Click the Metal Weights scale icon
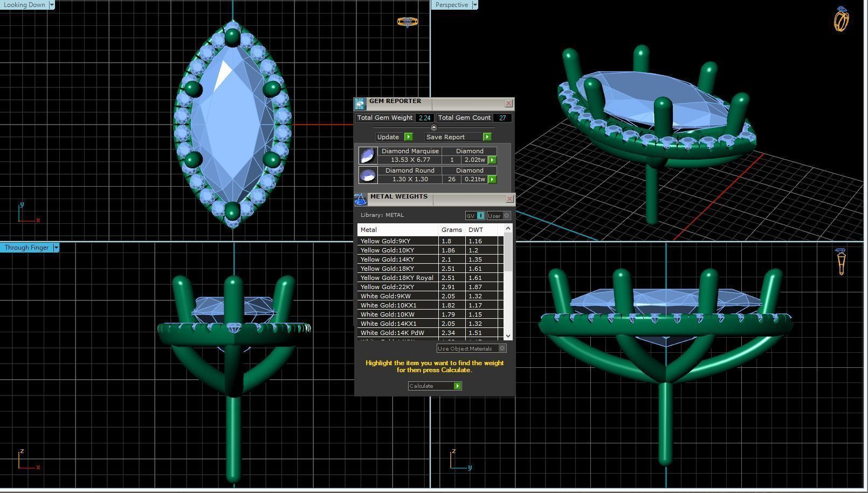The width and height of the screenshot is (868, 493). click(x=360, y=200)
